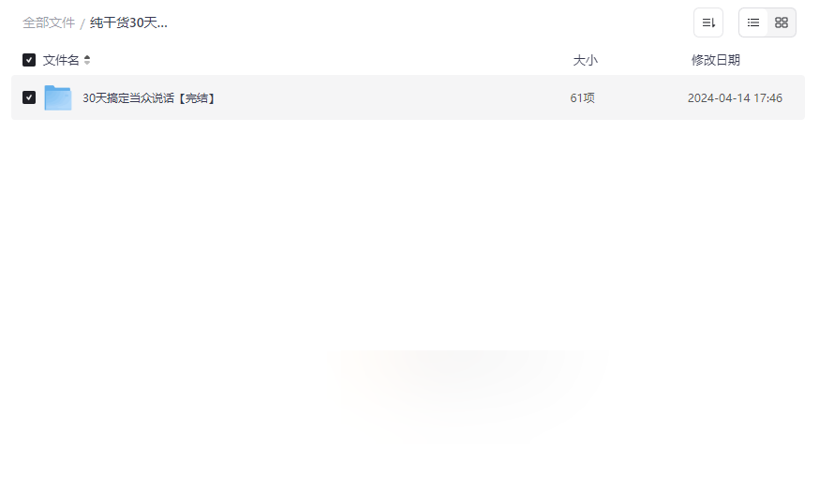Sort by the 文件名 column header
The image size is (819, 504).
tap(61, 60)
